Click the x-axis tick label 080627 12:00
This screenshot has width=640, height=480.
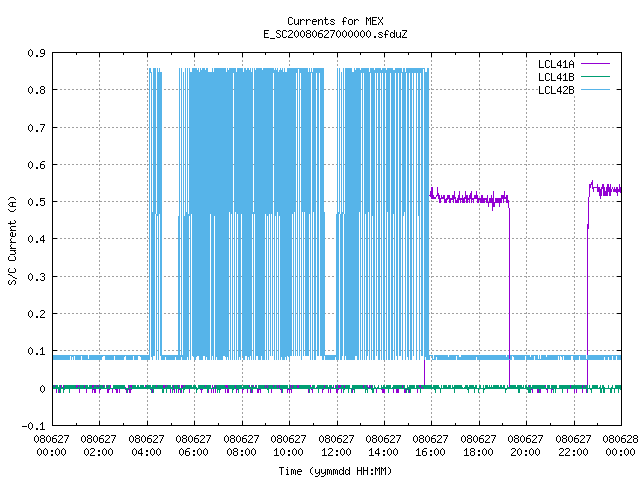point(336,445)
